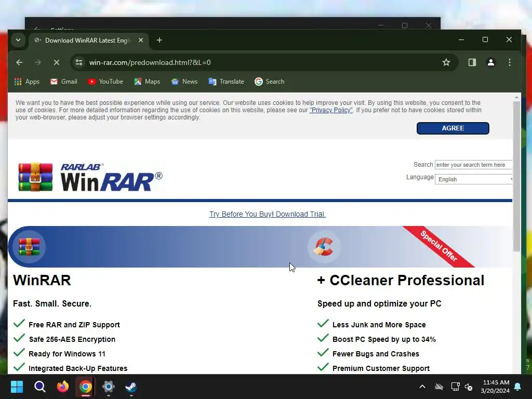Click 'Fewer Bugs and Crashes' text
This screenshot has width=532, height=399.
tap(376, 354)
